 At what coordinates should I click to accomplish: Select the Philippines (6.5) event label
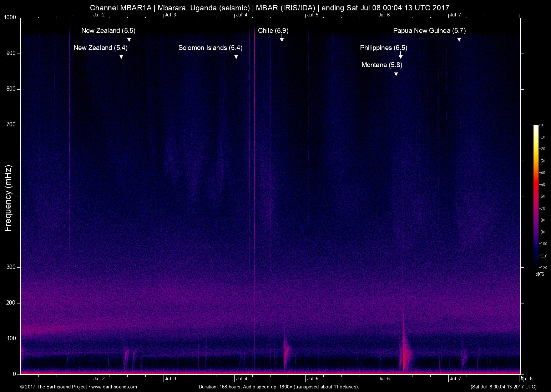[383, 48]
